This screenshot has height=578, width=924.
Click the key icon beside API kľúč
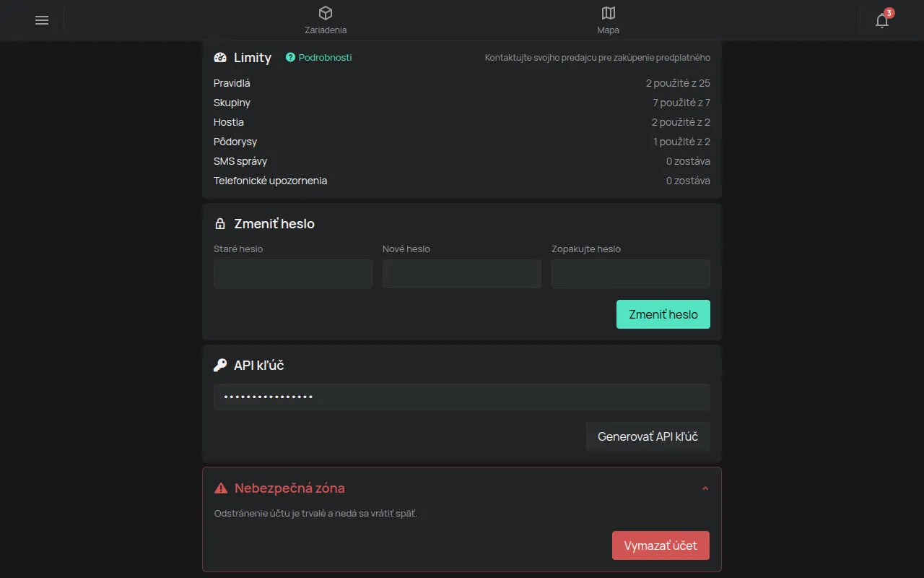pyautogui.click(x=220, y=366)
